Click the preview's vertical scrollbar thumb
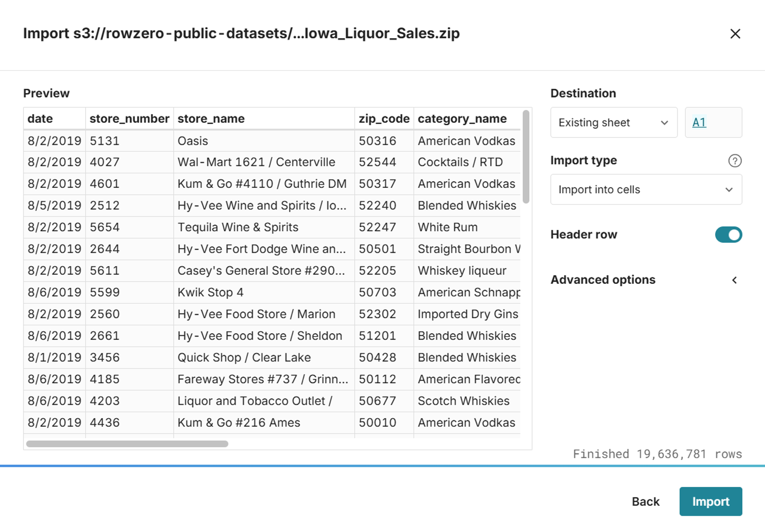The height and width of the screenshot is (532, 765). coord(526,157)
